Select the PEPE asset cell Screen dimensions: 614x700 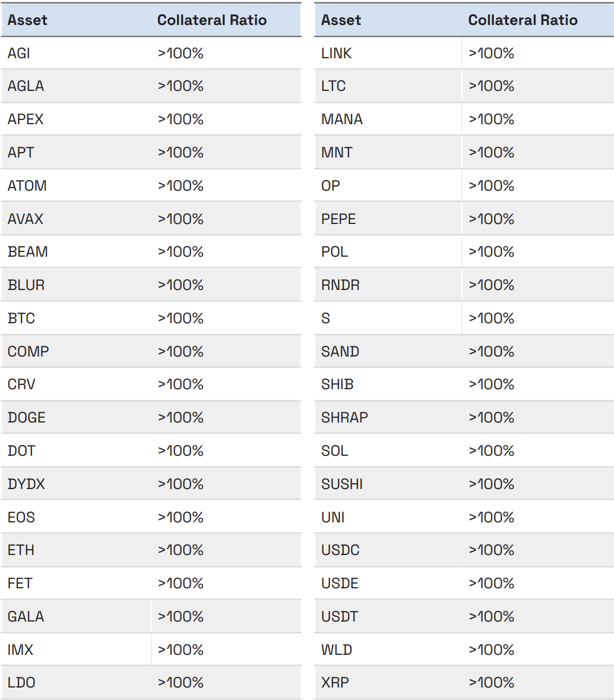338,219
